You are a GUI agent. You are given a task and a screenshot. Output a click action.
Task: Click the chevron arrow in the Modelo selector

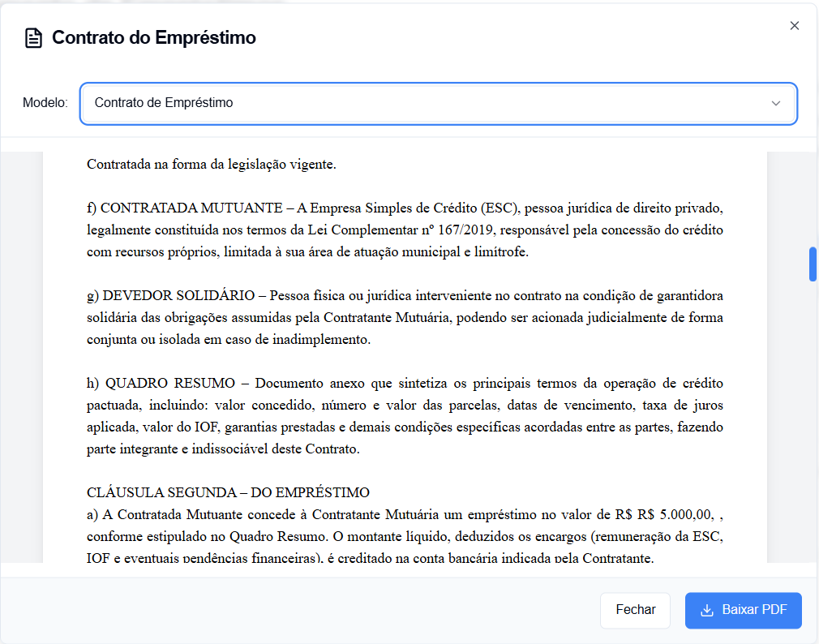coord(776,104)
